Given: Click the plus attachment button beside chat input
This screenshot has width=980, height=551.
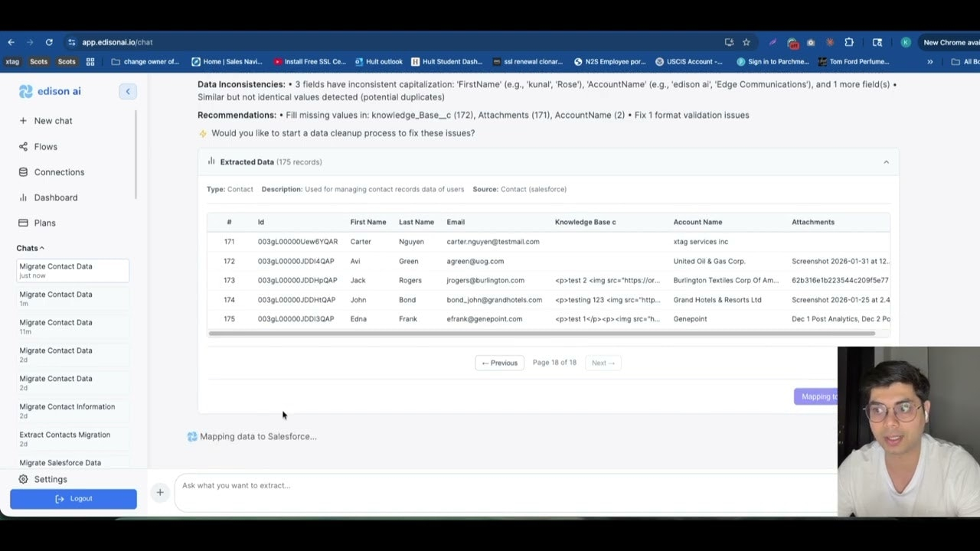Looking at the screenshot, I should [160, 492].
